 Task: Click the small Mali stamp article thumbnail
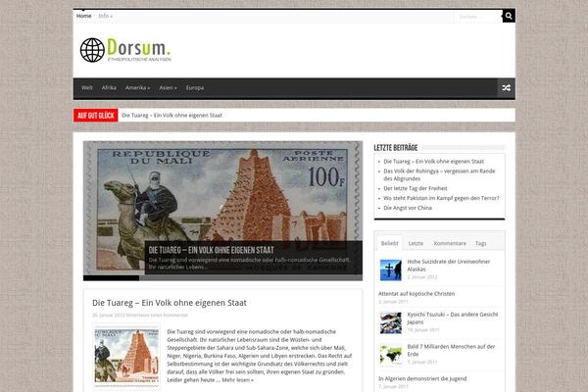[126, 356]
